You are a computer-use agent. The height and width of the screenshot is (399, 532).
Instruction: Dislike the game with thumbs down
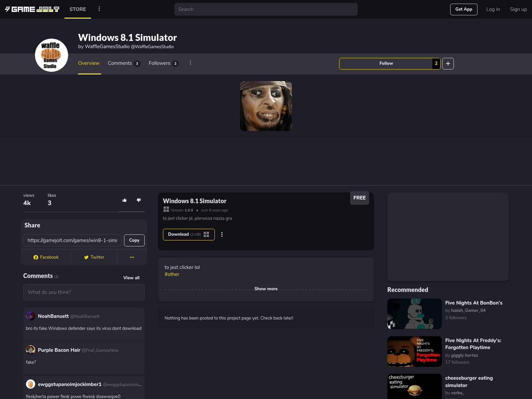click(139, 200)
